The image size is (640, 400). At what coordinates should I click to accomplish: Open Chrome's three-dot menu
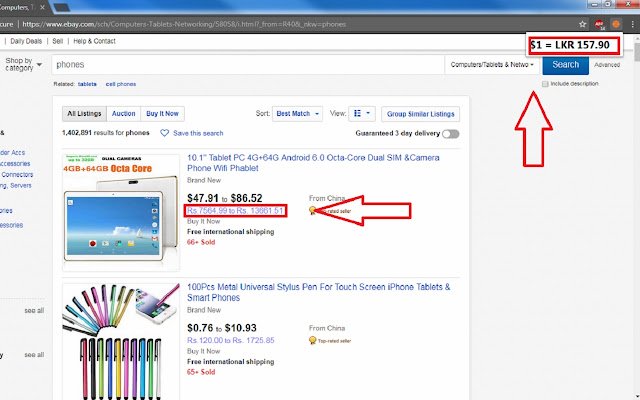pyautogui.click(x=633, y=24)
